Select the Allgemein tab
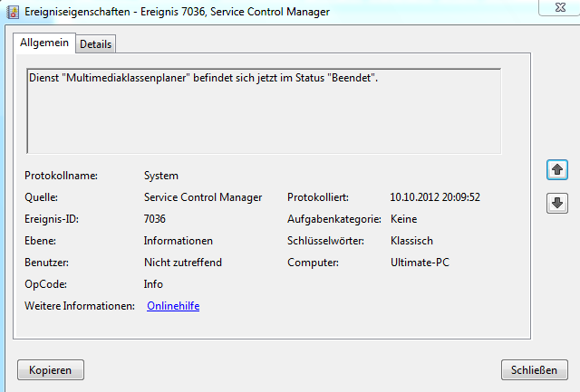This screenshot has width=580, height=392. (44, 43)
